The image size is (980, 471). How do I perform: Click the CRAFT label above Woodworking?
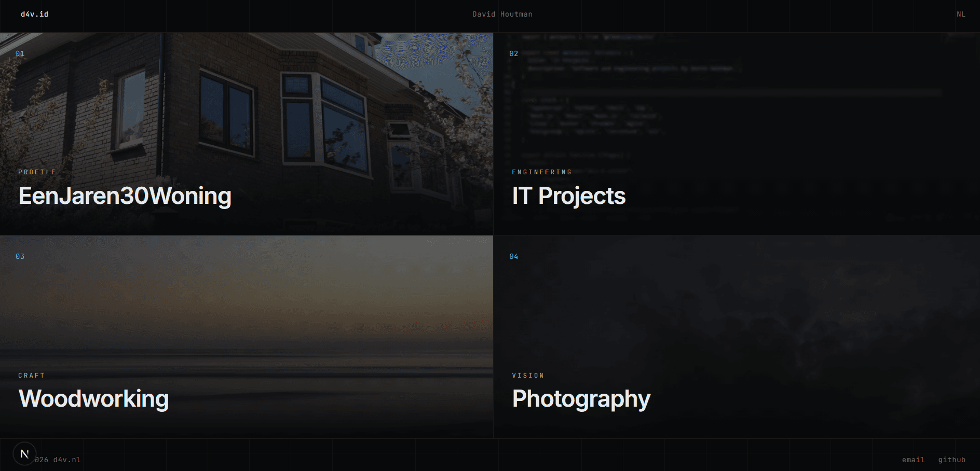click(x=32, y=376)
